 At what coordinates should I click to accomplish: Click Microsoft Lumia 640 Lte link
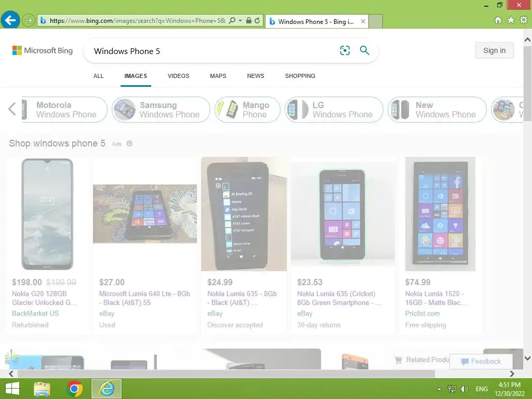click(144, 298)
